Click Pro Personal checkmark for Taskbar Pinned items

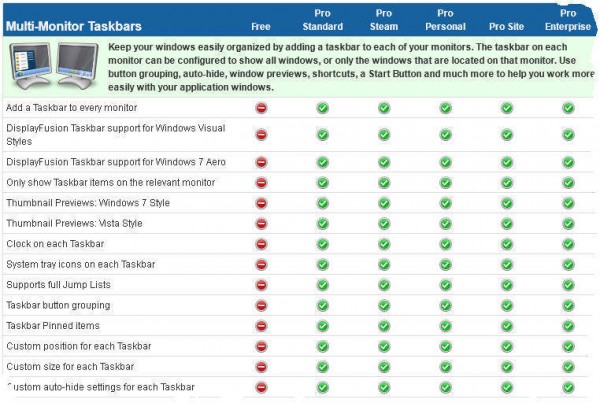pos(445,326)
